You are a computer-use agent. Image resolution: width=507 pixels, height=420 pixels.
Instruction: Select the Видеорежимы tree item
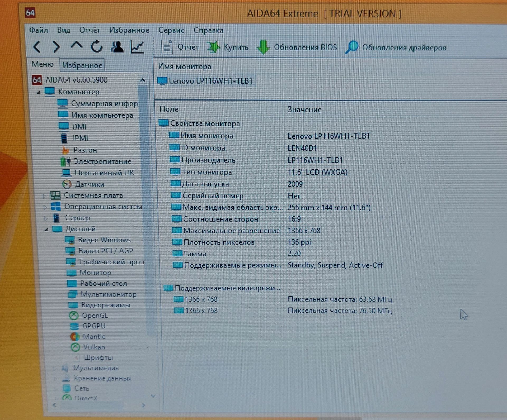pos(99,305)
